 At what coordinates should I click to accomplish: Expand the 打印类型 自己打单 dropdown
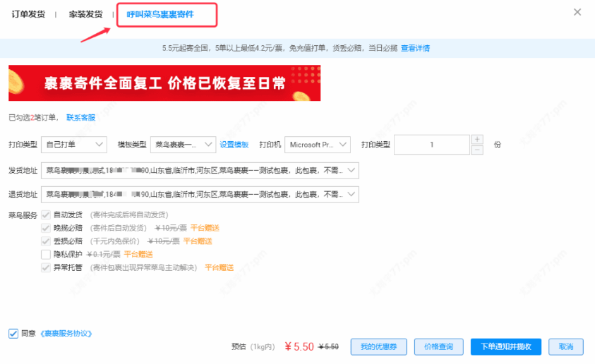click(74, 145)
